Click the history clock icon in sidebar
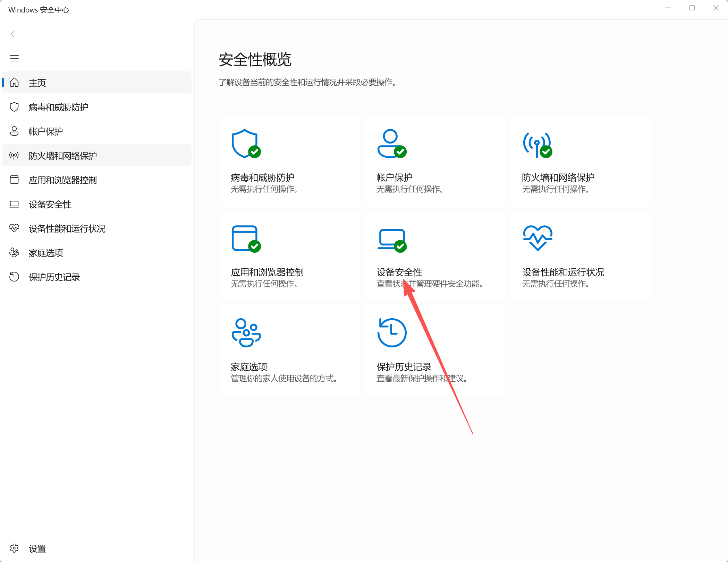 tap(14, 277)
